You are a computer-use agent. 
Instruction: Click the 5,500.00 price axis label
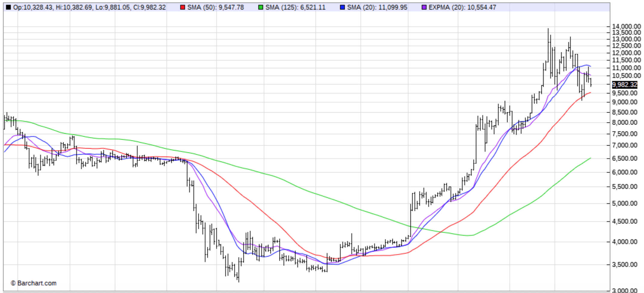point(625,187)
